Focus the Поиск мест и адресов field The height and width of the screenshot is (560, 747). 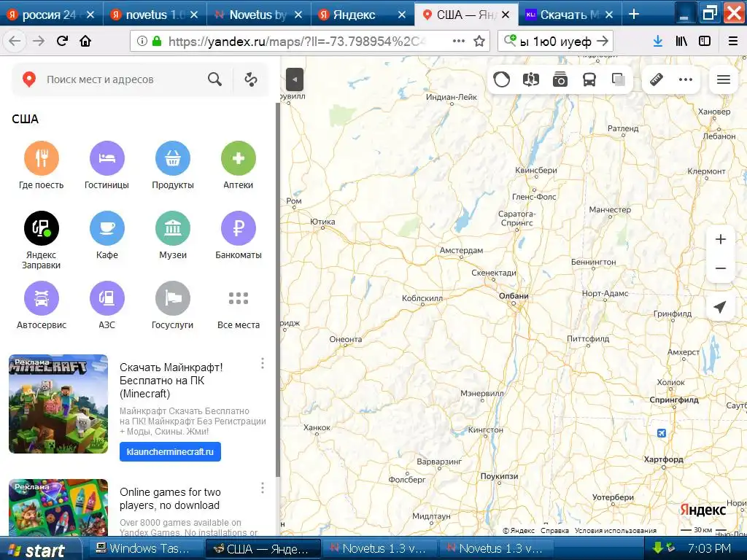(x=124, y=79)
